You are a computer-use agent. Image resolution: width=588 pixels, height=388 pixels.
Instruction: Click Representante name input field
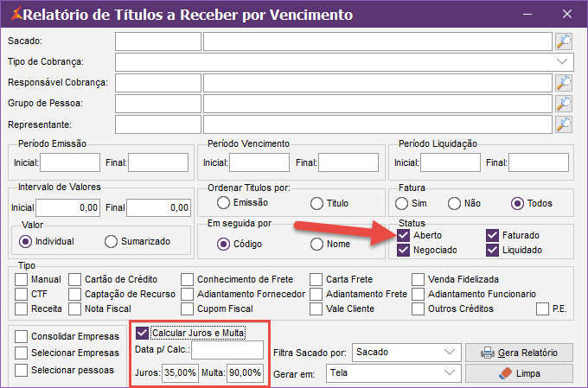pyautogui.click(x=378, y=124)
